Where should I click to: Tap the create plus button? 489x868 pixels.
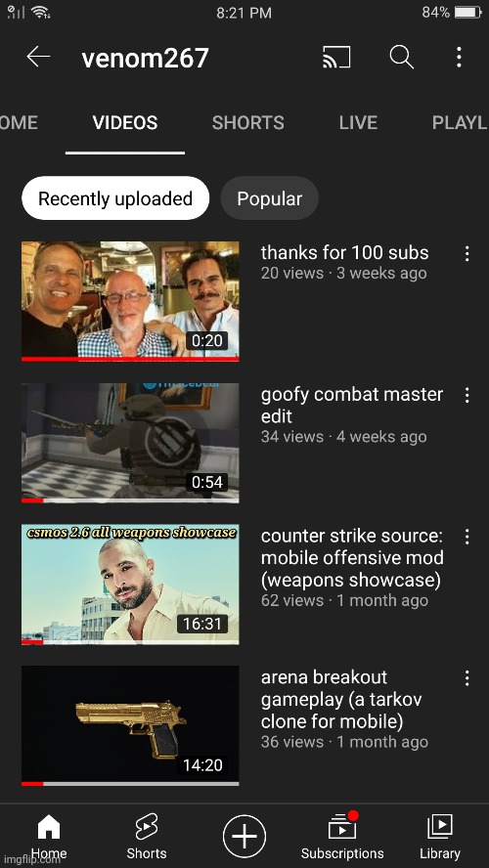click(x=244, y=836)
